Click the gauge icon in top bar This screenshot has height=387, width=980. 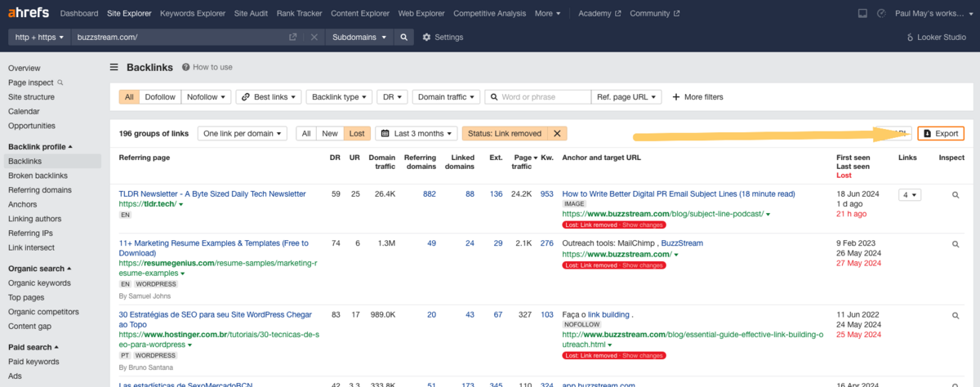point(881,13)
